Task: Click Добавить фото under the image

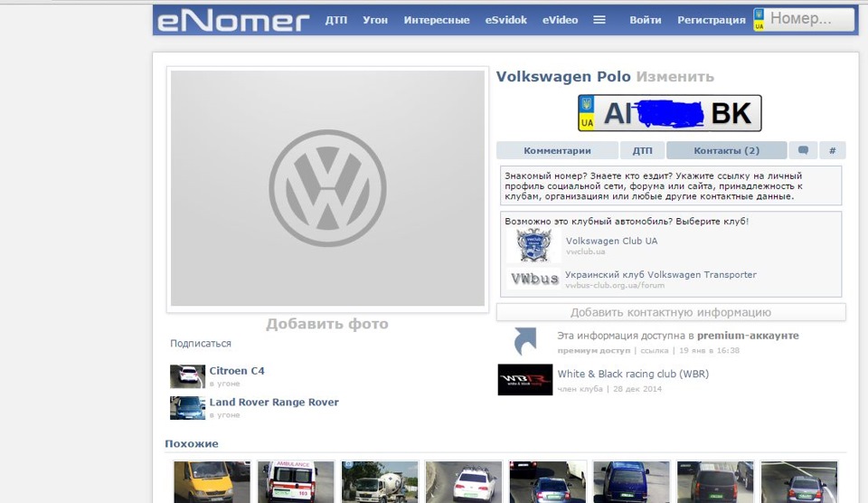Action: [x=327, y=324]
